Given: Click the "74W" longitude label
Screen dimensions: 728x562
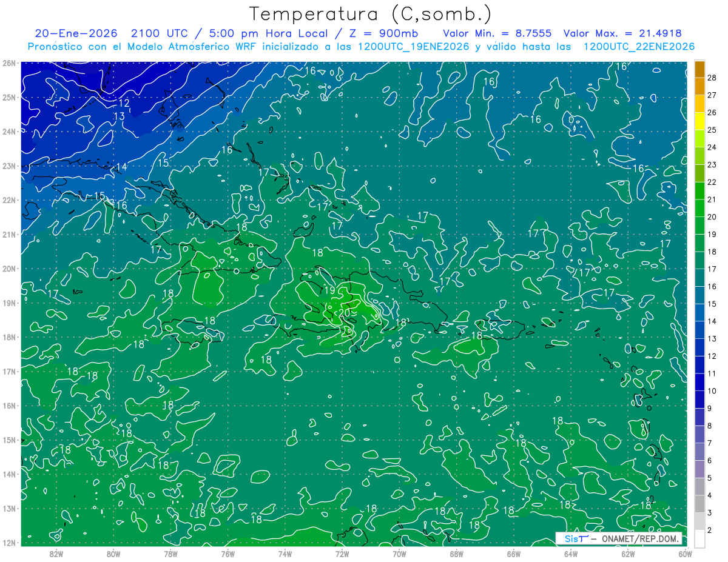Looking at the screenshot, I should 285,554.
